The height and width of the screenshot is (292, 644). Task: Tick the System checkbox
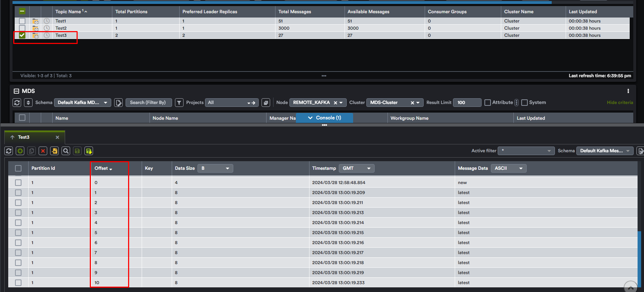525,103
